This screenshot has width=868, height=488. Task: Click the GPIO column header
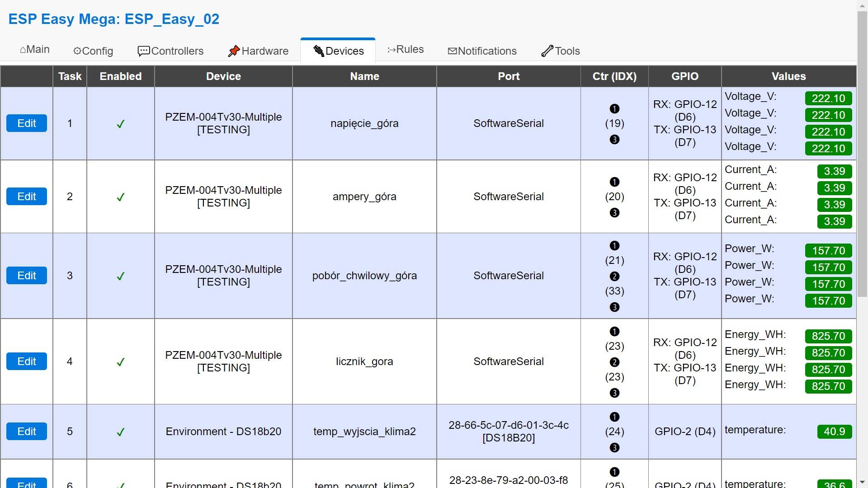(685, 76)
